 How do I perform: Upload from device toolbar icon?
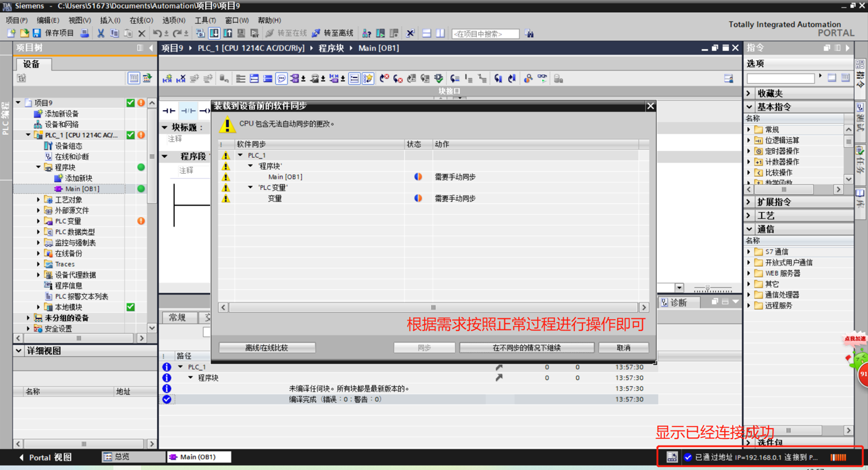(x=228, y=33)
